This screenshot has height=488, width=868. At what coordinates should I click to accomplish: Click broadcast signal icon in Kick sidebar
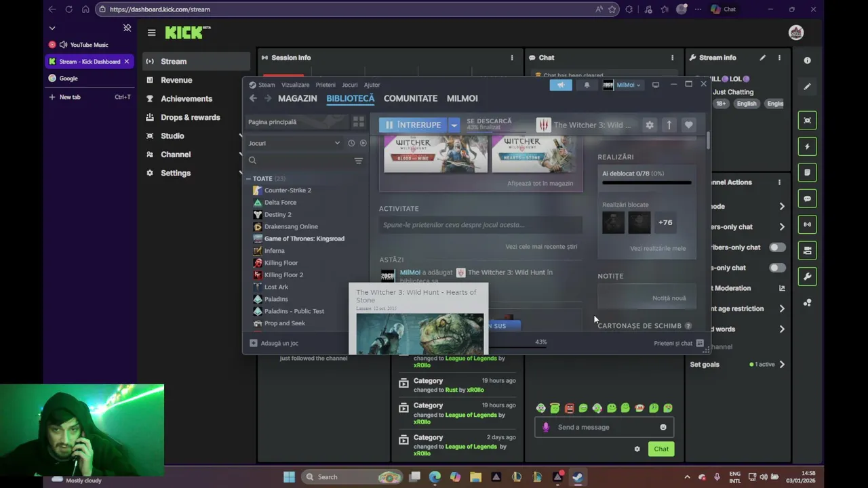[x=807, y=224]
